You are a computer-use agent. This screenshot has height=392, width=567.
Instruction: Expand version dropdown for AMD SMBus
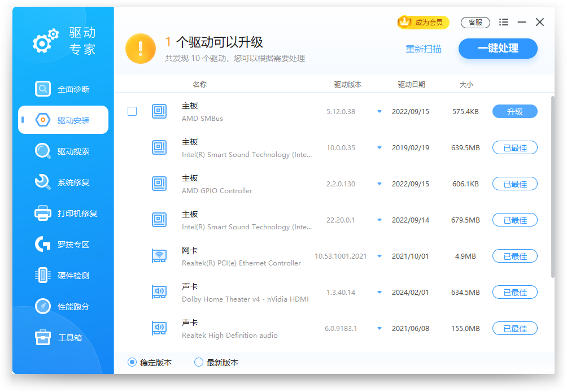(x=380, y=112)
